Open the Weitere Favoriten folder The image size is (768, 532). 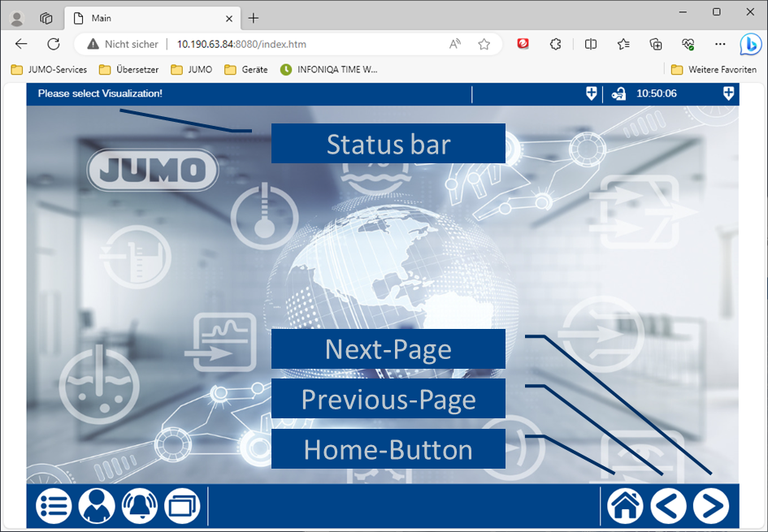714,70
